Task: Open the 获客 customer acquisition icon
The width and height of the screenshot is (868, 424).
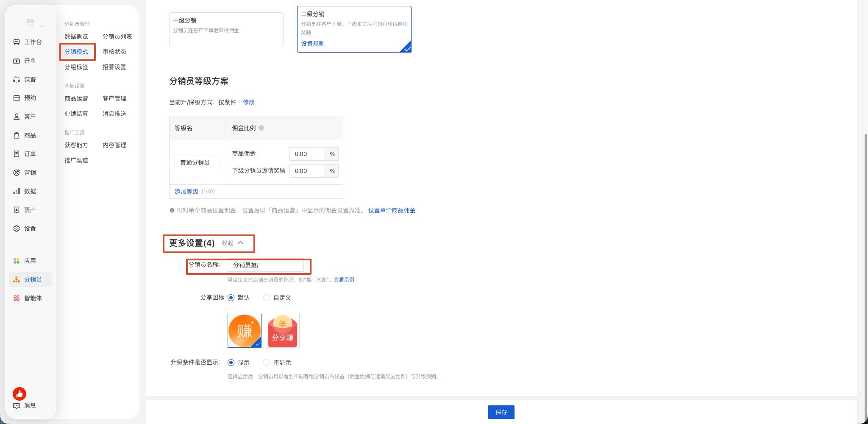Action: [17, 79]
